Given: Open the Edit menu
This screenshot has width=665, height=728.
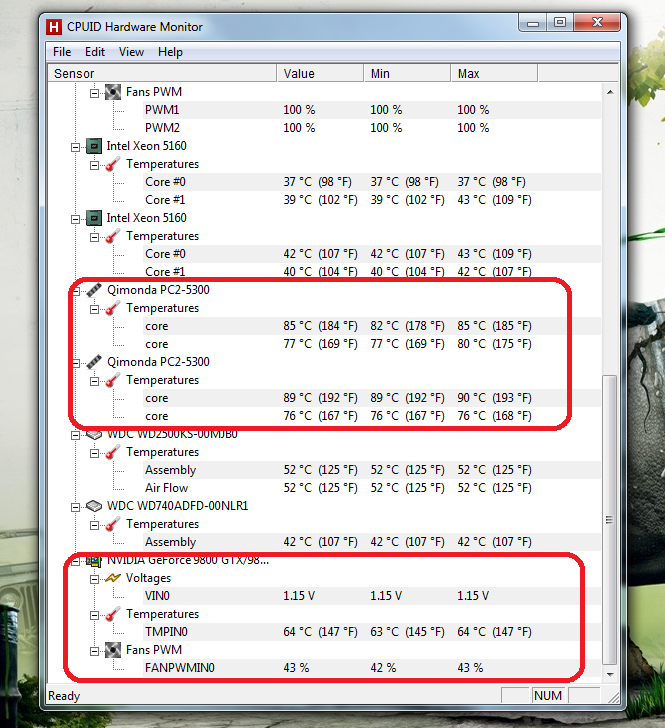Looking at the screenshot, I should click(95, 52).
